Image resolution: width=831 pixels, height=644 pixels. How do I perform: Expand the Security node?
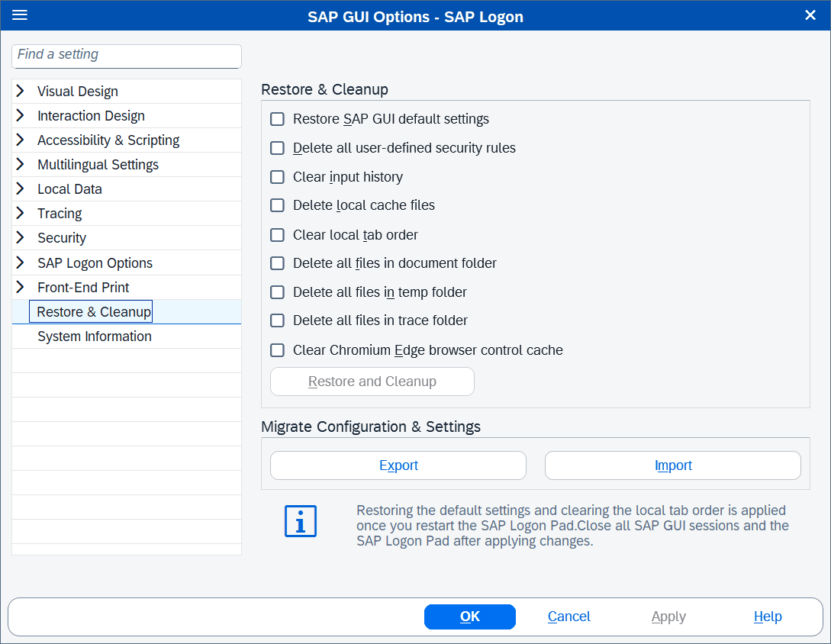pos(20,237)
